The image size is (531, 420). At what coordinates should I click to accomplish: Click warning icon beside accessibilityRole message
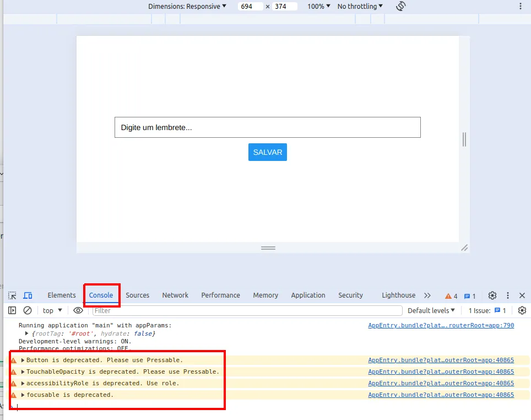click(14, 384)
